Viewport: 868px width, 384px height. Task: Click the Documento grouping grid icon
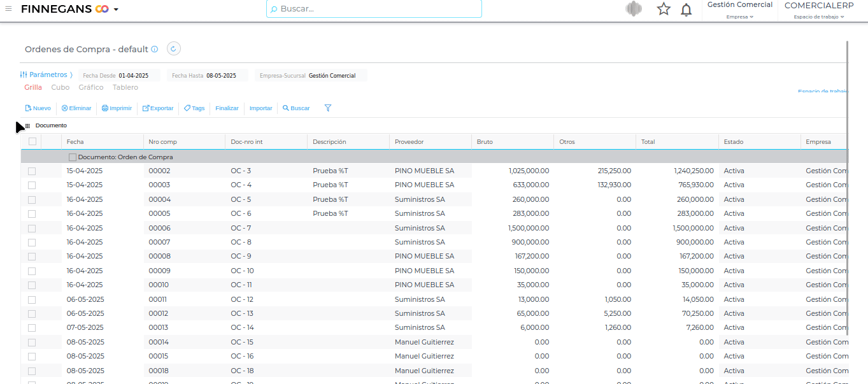(x=27, y=125)
